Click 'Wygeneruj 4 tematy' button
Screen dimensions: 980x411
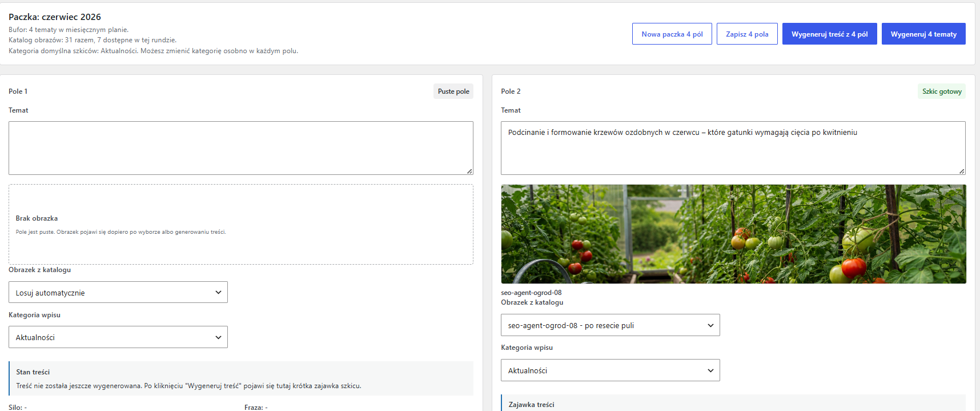click(923, 34)
